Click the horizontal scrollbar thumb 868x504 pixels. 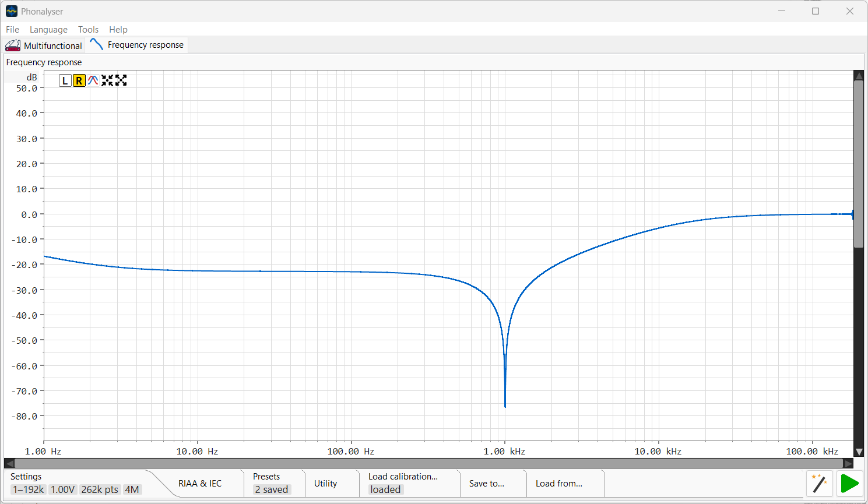click(x=429, y=463)
